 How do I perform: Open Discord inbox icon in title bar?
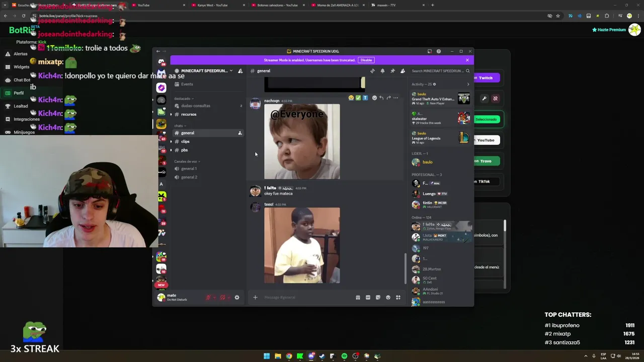pos(429,51)
